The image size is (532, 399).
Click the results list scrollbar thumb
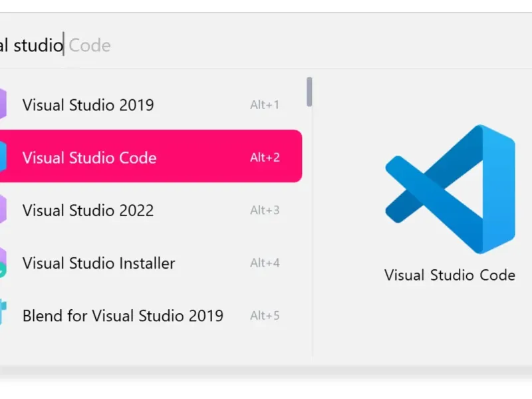309,92
